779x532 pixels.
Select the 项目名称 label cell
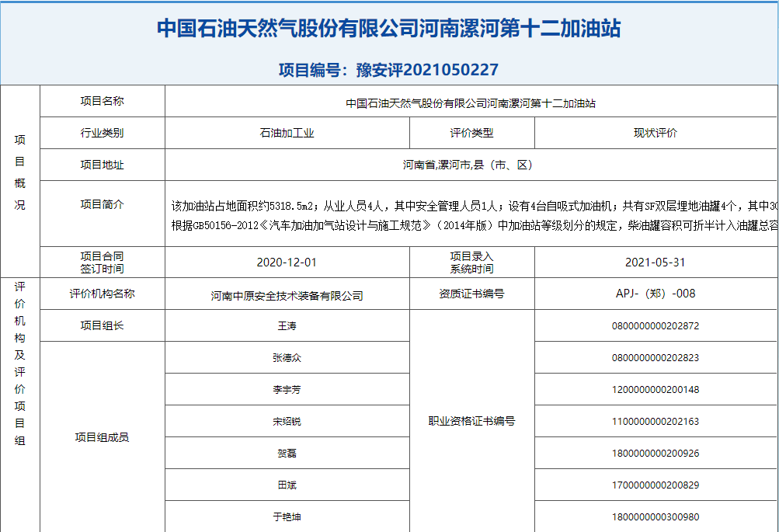[x=102, y=101]
